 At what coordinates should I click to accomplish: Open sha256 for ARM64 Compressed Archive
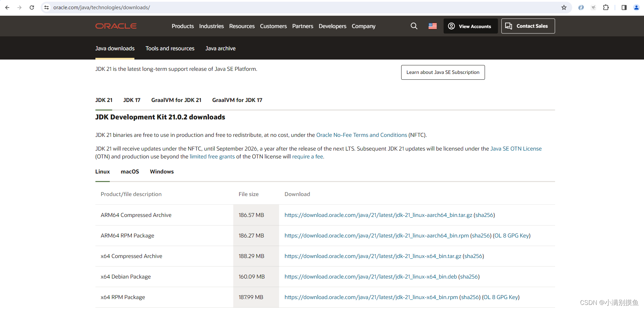pyautogui.click(x=484, y=215)
